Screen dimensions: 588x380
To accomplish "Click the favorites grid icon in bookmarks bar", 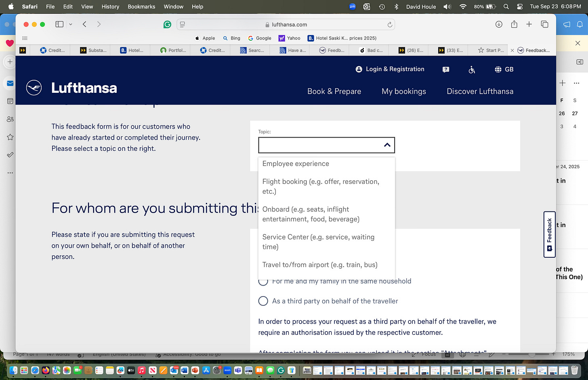I will [x=25, y=38].
